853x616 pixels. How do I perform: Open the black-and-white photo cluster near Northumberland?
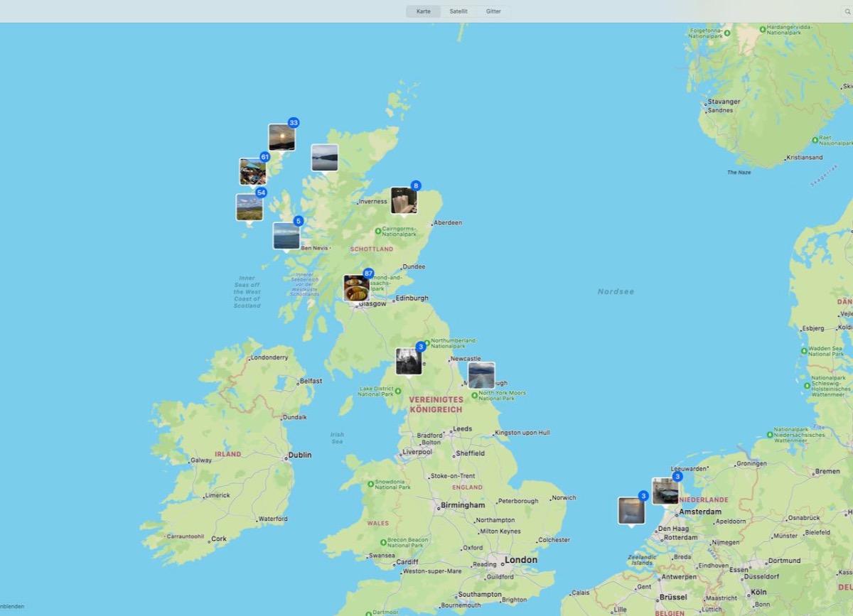pyautogui.click(x=409, y=361)
